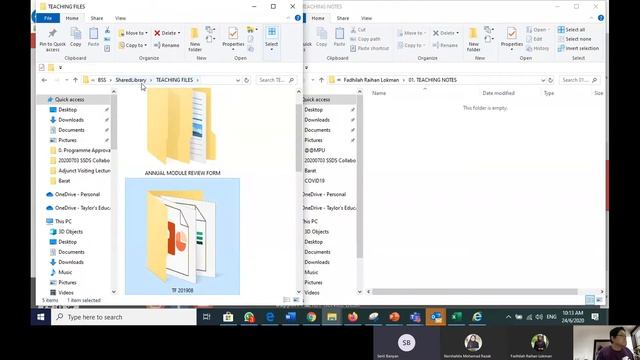Click the taskbar search box
Image resolution: width=640 pixels, height=360 pixels.
[x=124, y=317]
